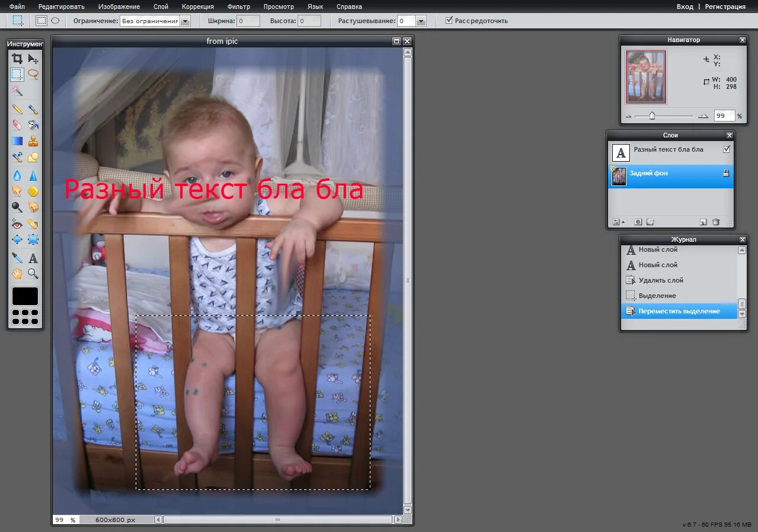Screen dimensions: 758x532
Task: Select the Spot Heal bandage tool
Action: tap(33, 224)
